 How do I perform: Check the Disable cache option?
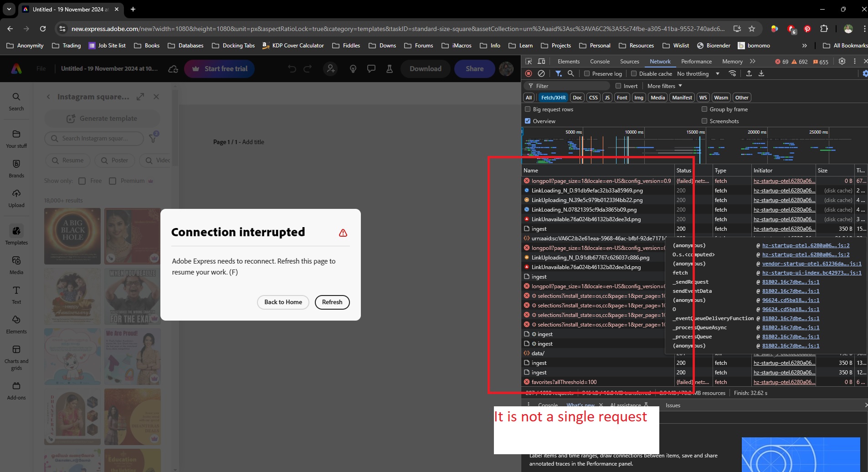633,73
